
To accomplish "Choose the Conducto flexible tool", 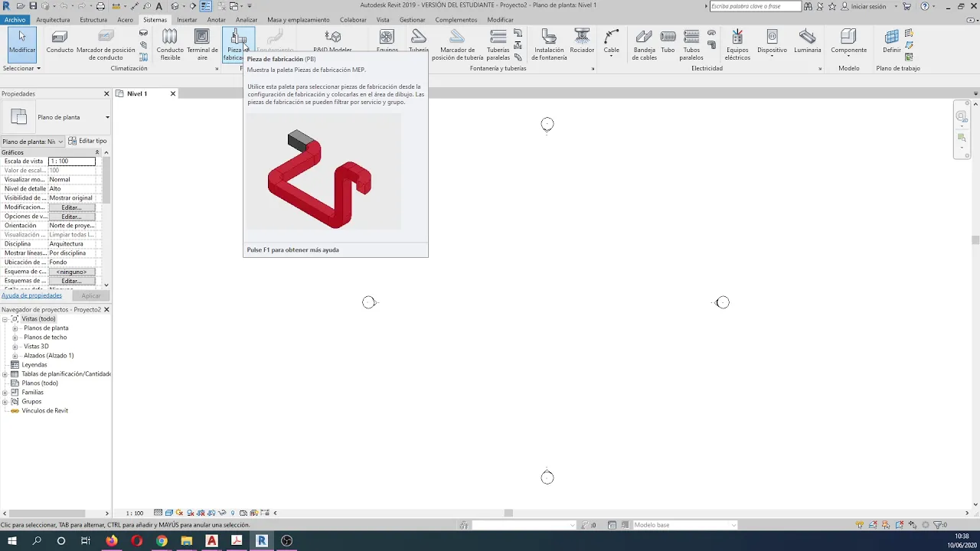I will [x=170, y=45].
